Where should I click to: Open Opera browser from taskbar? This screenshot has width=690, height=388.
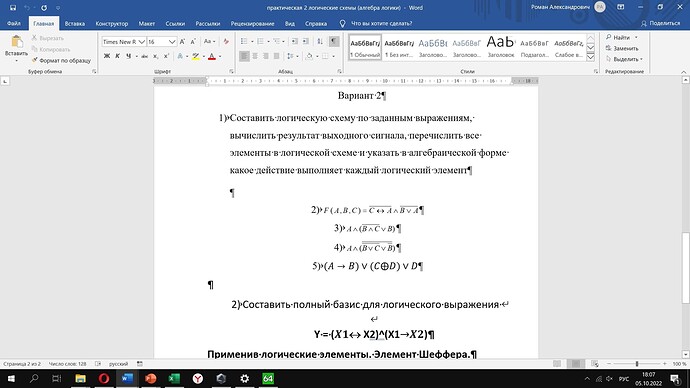pyautogui.click(x=104, y=378)
